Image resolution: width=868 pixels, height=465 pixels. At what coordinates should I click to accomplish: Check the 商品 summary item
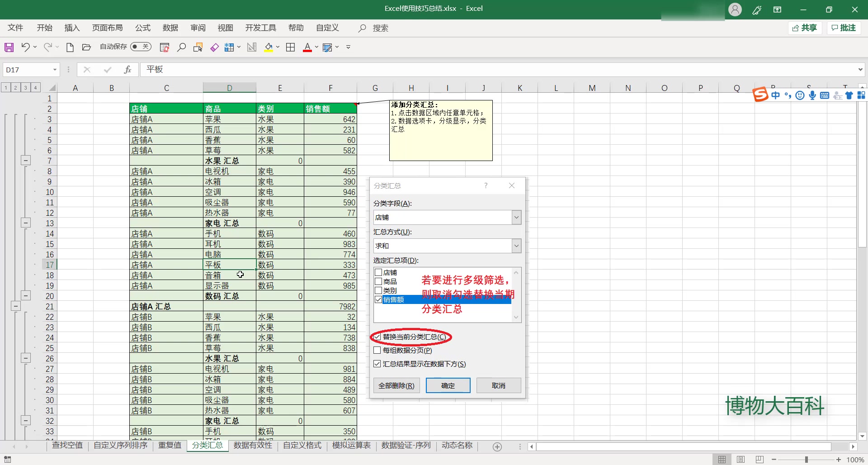coord(379,282)
